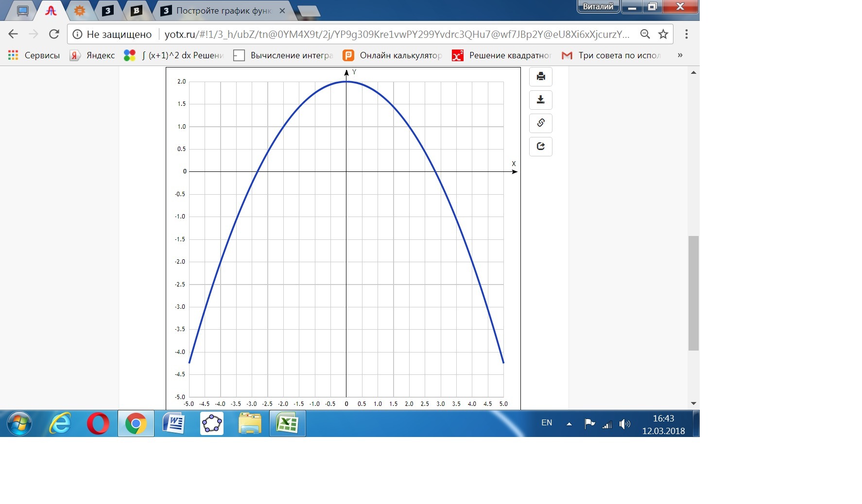Click y-axis tick label 2.0

(182, 82)
